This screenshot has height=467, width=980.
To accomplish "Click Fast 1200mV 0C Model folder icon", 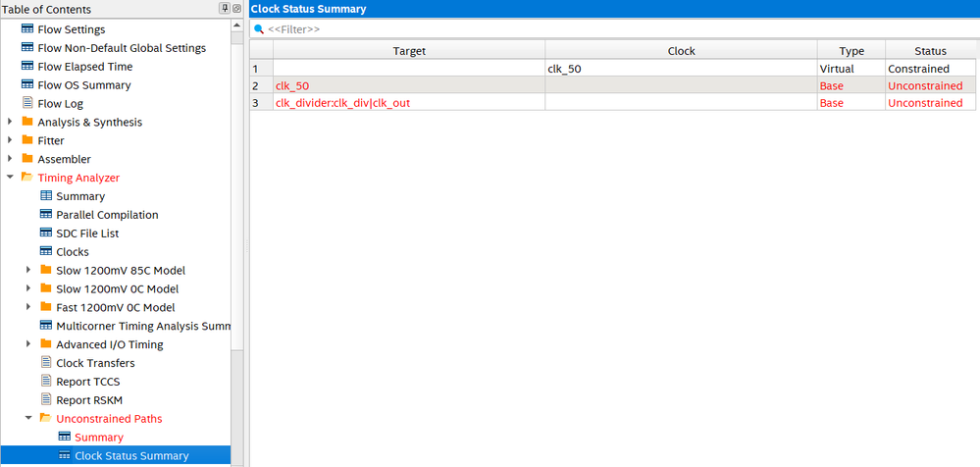I will pos(46,308).
